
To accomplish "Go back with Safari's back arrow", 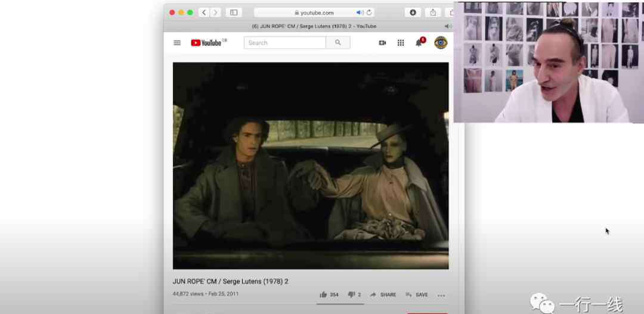I will point(204,13).
